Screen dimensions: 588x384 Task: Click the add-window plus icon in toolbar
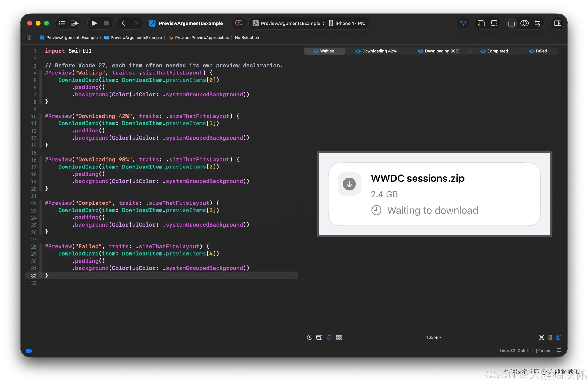[481, 23]
